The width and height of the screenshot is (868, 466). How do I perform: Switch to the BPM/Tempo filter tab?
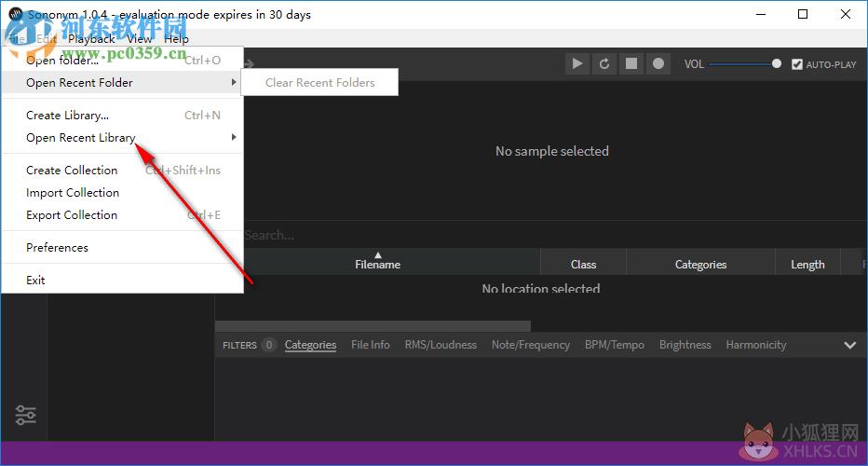tap(615, 345)
